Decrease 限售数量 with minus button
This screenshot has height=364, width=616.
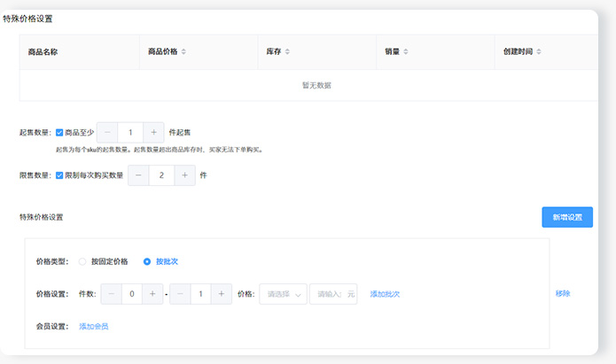[x=139, y=175]
